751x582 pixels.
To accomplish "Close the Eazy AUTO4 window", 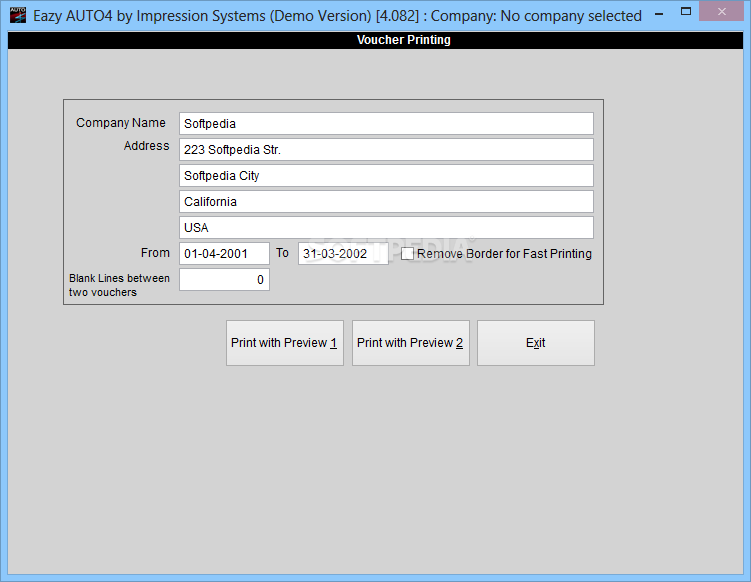I will (x=721, y=11).
